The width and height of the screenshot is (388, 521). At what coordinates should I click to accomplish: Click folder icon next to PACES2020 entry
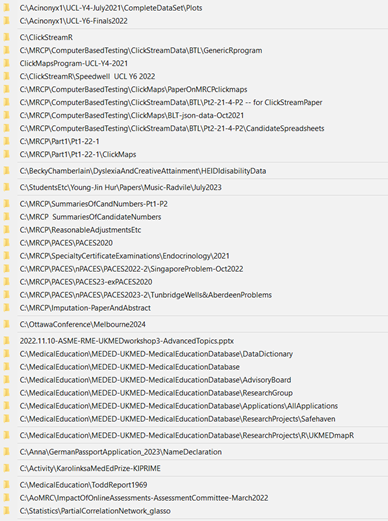pyautogui.click(x=6, y=243)
